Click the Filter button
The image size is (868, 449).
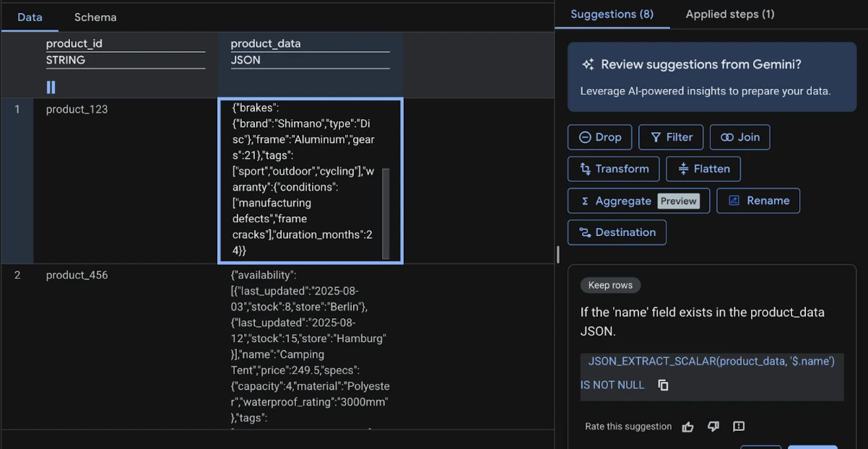click(671, 137)
